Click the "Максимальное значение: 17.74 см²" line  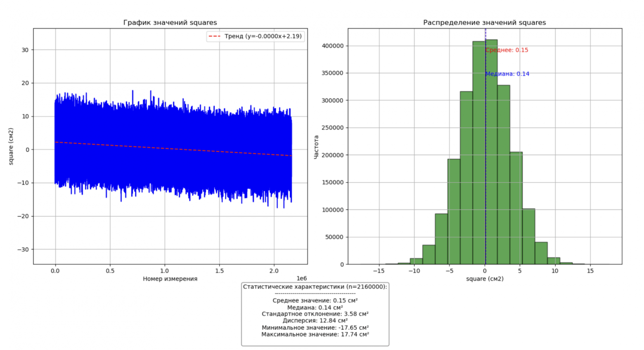(315, 334)
